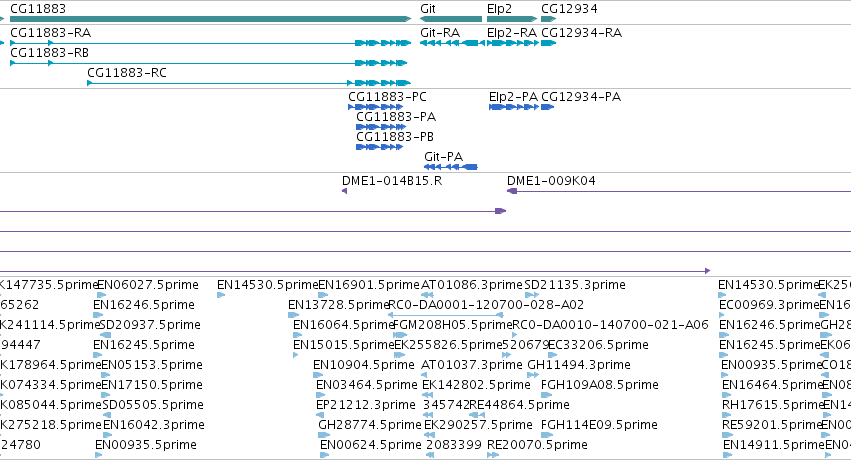Click EST label EC00969.3prime
The height and width of the screenshot is (460, 851).
pos(769,305)
